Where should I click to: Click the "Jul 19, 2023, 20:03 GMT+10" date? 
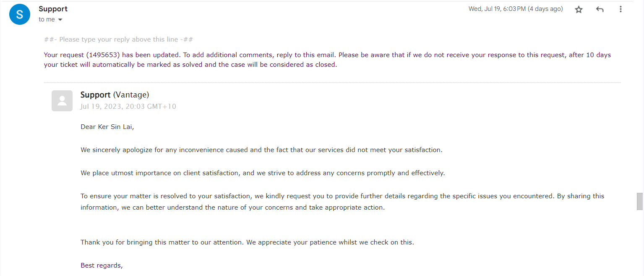[128, 106]
